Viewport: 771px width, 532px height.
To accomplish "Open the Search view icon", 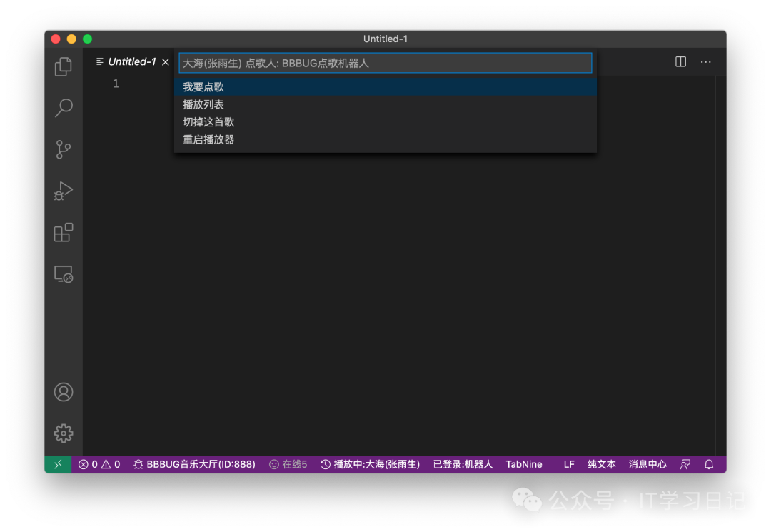I will (64, 108).
